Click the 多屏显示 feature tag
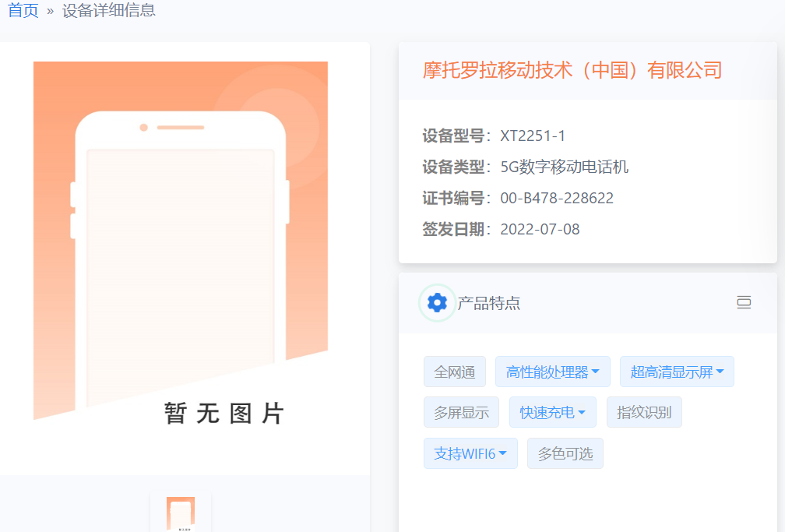This screenshot has width=785, height=532. pos(461,412)
